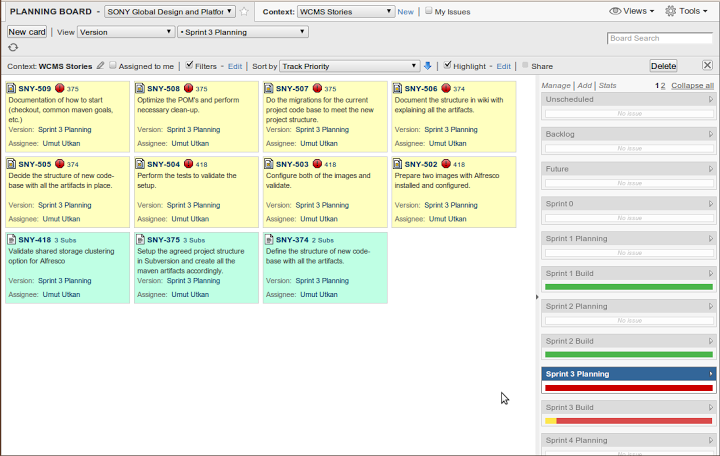Enable the Assigned to me checkbox
The height and width of the screenshot is (456, 720).
click(x=112, y=65)
